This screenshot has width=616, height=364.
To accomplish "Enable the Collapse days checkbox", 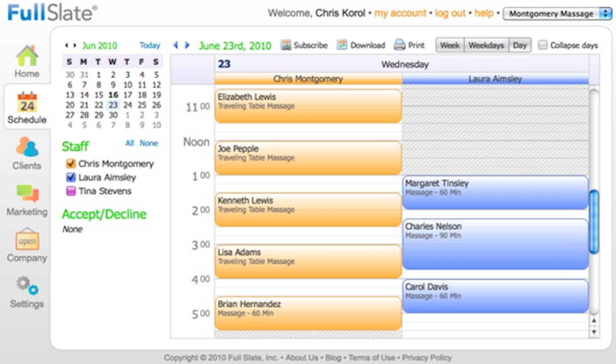I will (x=543, y=45).
